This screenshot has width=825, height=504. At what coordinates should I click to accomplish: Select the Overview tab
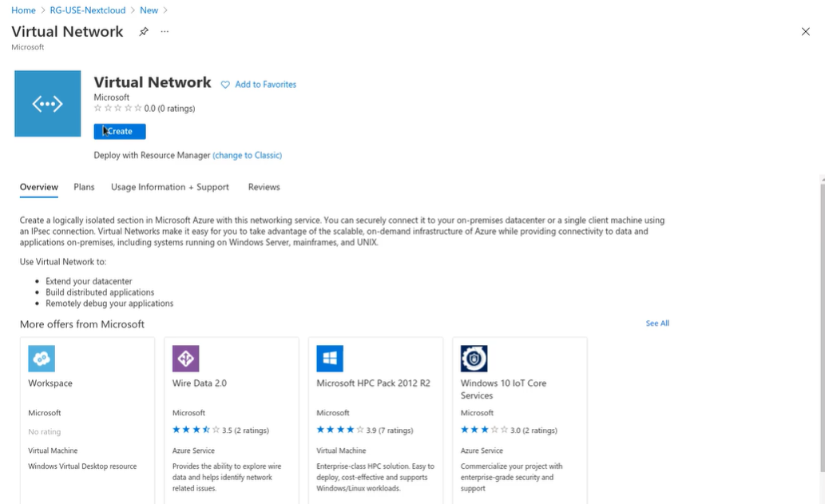tap(39, 187)
